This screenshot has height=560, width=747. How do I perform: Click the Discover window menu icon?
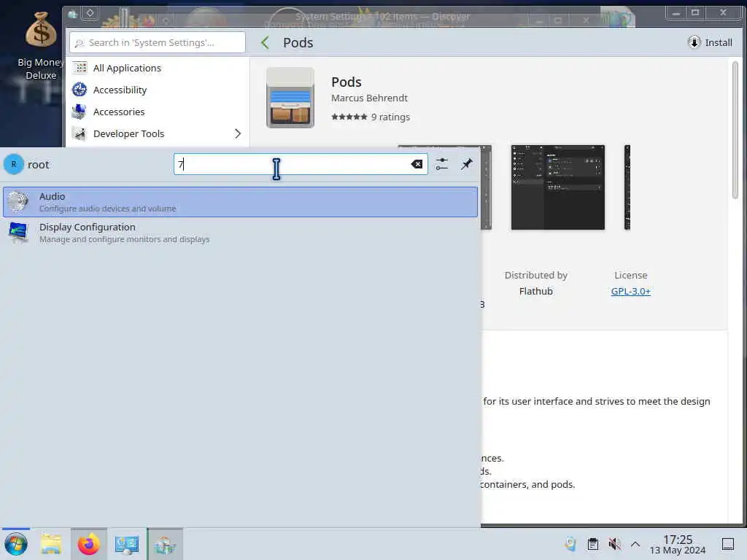pos(72,14)
